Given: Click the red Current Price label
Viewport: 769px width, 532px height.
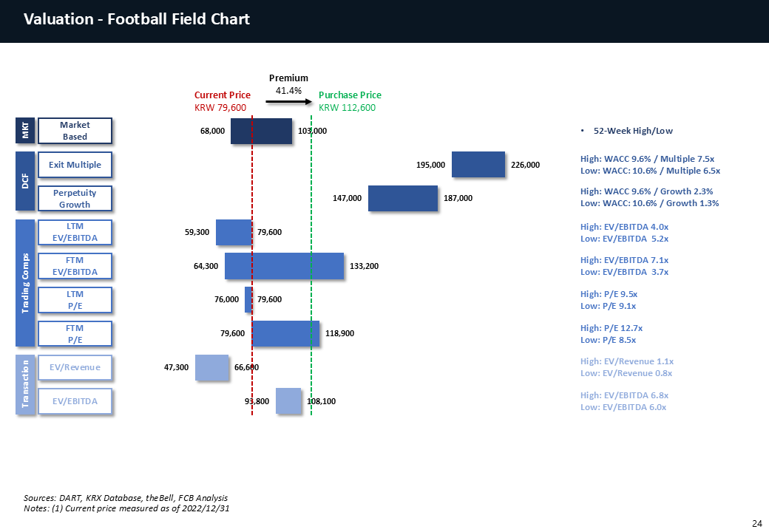Looking at the screenshot, I should (x=222, y=95).
